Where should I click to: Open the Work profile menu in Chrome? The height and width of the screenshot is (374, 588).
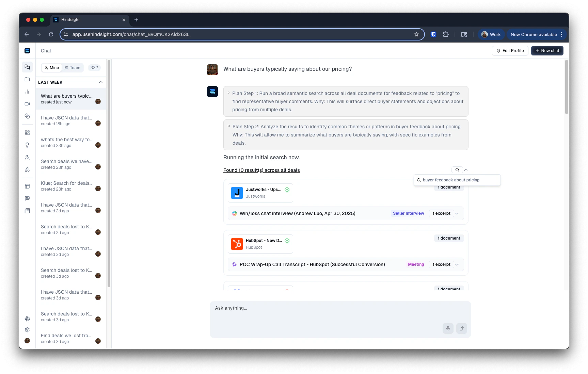click(x=491, y=34)
